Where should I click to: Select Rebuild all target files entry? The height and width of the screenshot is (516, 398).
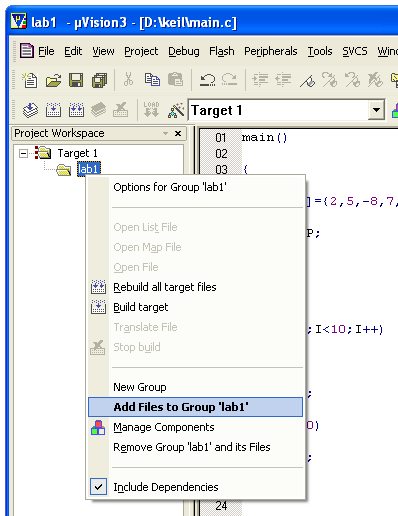(195, 287)
